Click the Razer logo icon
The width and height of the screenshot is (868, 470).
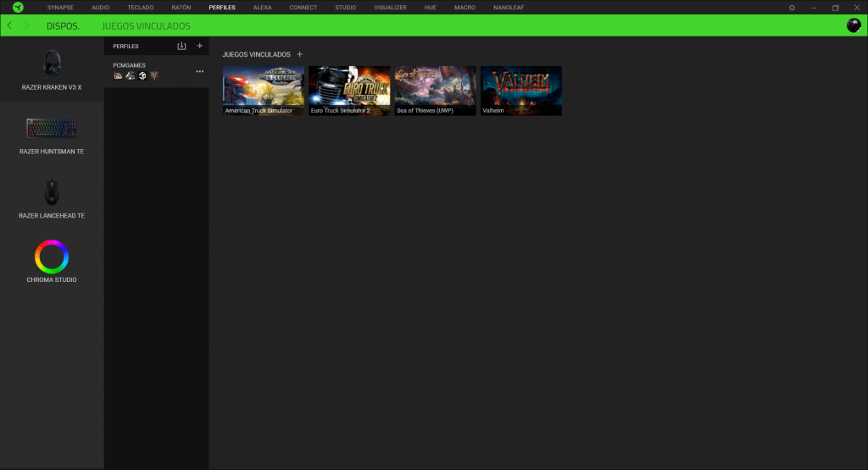point(19,7)
